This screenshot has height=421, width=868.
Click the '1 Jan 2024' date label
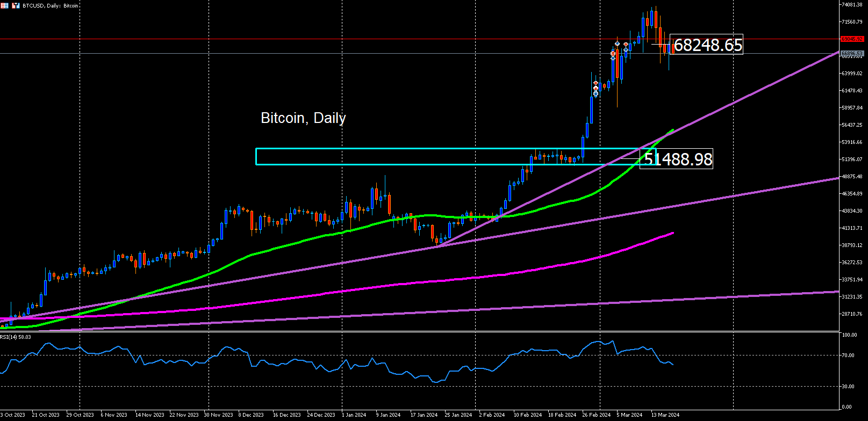(354, 415)
